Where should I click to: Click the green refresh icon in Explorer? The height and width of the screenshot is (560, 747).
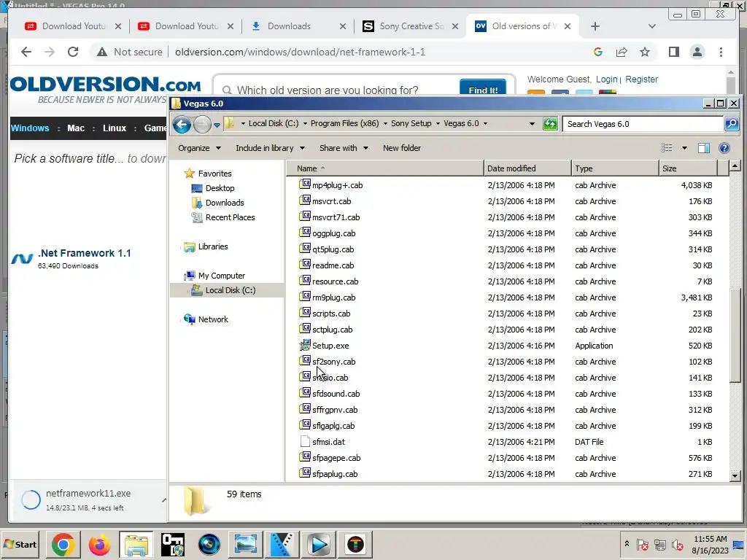click(550, 124)
